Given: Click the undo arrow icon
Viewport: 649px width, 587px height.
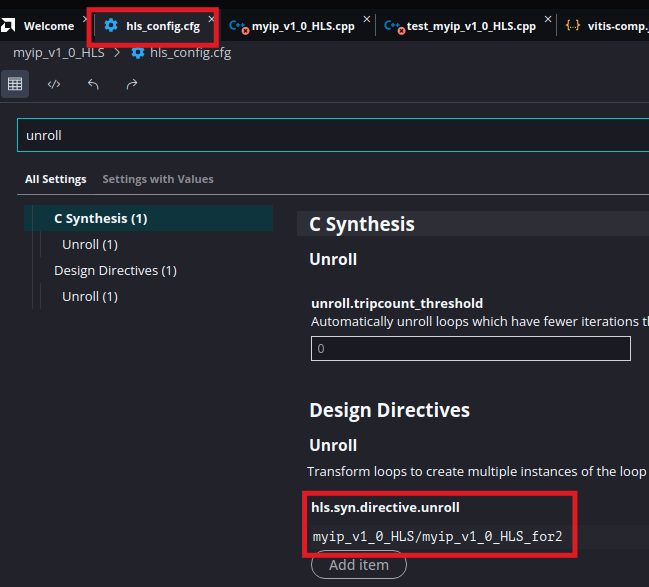Looking at the screenshot, I should [93, 84].
